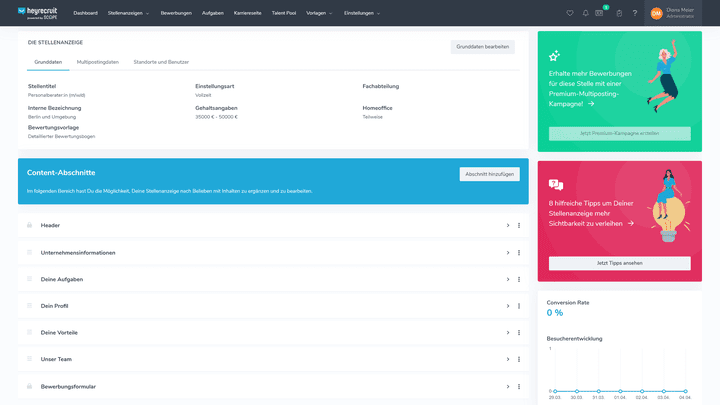Screen dimensions: 720x405
Task: Expand the Unternehmensinformationen section chevron
Action: pyautogui.click(x=508, y=252)
